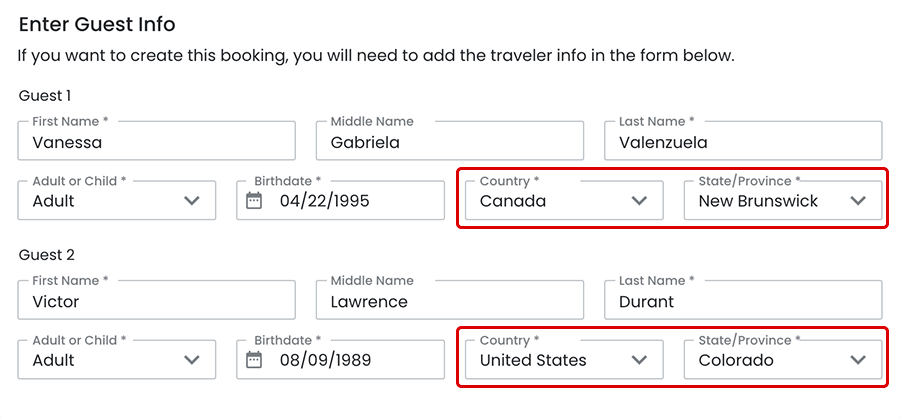This screenshot has height=418, width=900.
Task: Focus the First Name field containing Victor
Action: [157, 301]
